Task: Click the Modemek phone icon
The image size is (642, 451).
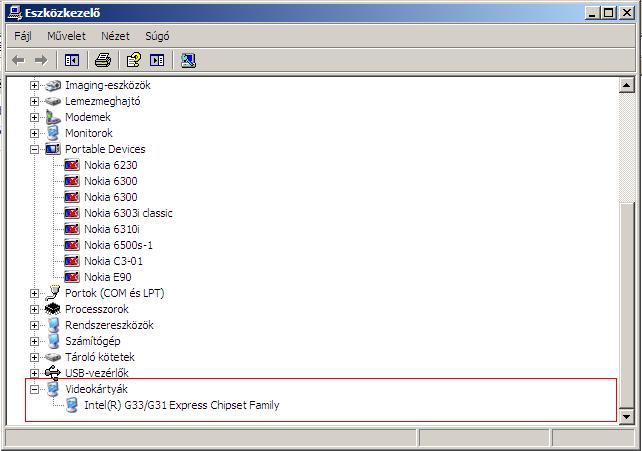Action: click(53, 117)
